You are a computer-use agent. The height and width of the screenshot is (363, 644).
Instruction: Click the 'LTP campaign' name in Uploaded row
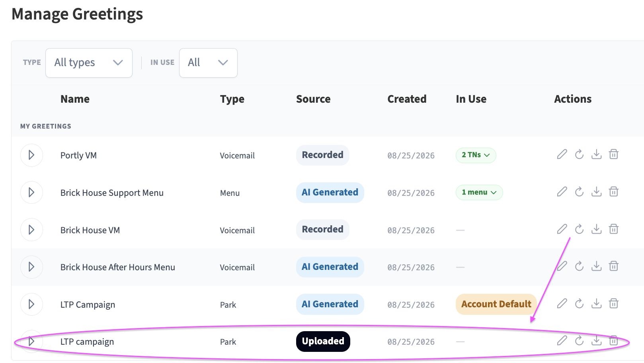point(87,342)
